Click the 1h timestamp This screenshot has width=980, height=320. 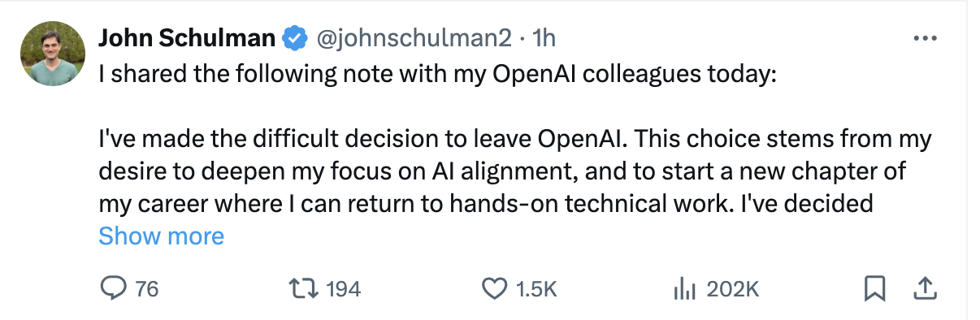click(x=543, y=37)
